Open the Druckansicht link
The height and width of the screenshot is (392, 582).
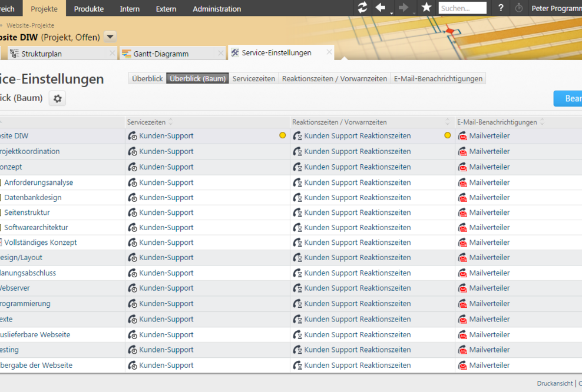(554, 383)
